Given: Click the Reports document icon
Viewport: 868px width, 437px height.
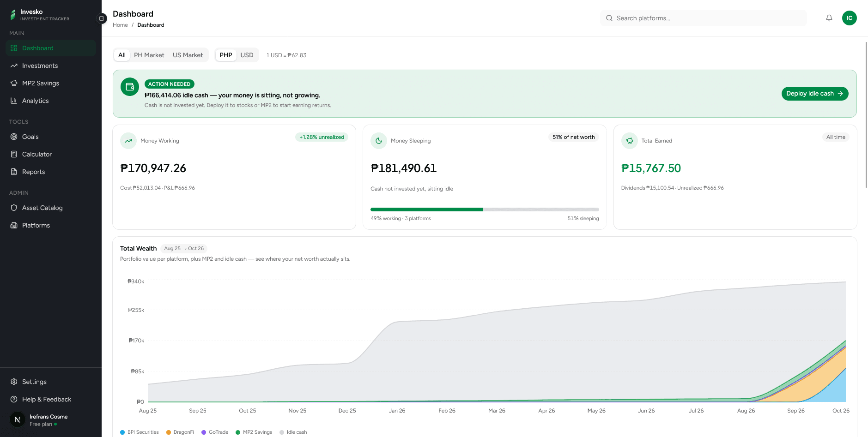Looking at the screenshot, I should coord(14,172).
